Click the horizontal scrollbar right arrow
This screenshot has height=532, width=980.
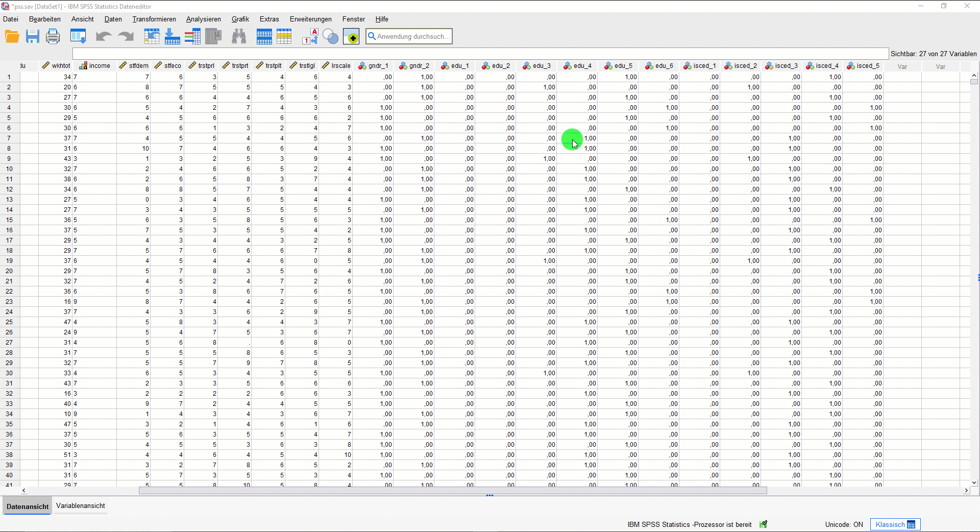[966, 490]
